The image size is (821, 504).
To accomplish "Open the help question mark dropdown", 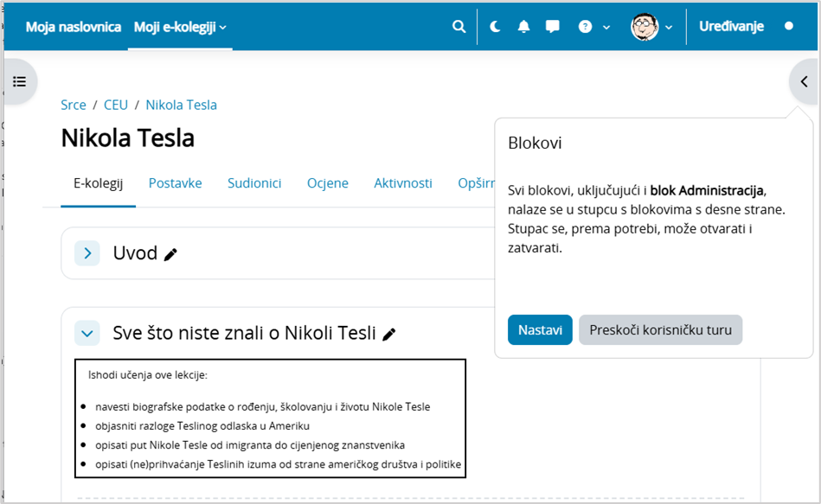I will tap(593, 27).
